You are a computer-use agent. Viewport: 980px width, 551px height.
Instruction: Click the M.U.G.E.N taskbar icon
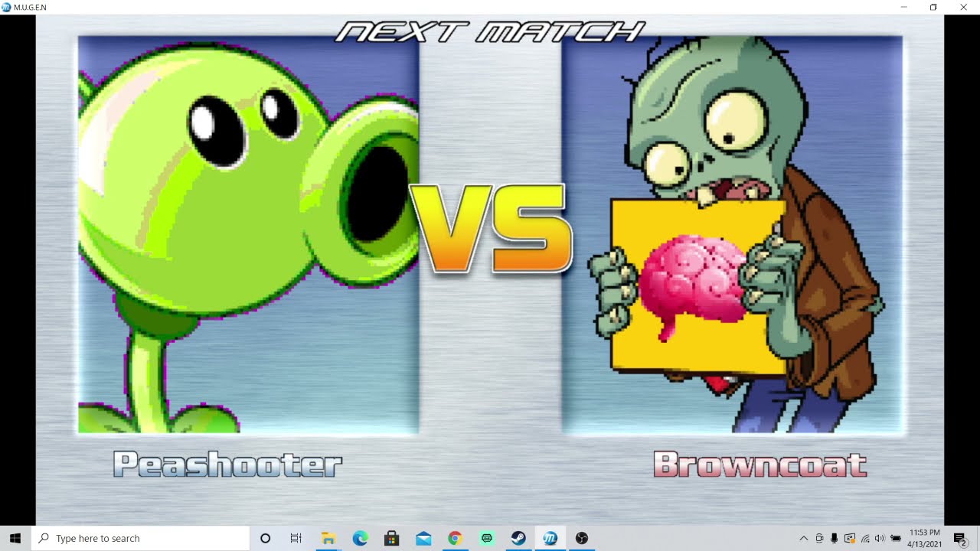(550, 538)
